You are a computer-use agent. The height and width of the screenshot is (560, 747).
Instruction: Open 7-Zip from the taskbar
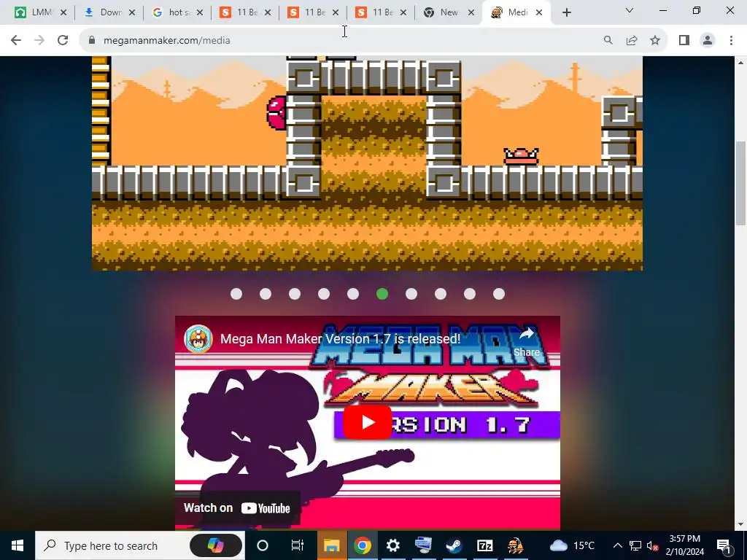[x=484, y=545]
